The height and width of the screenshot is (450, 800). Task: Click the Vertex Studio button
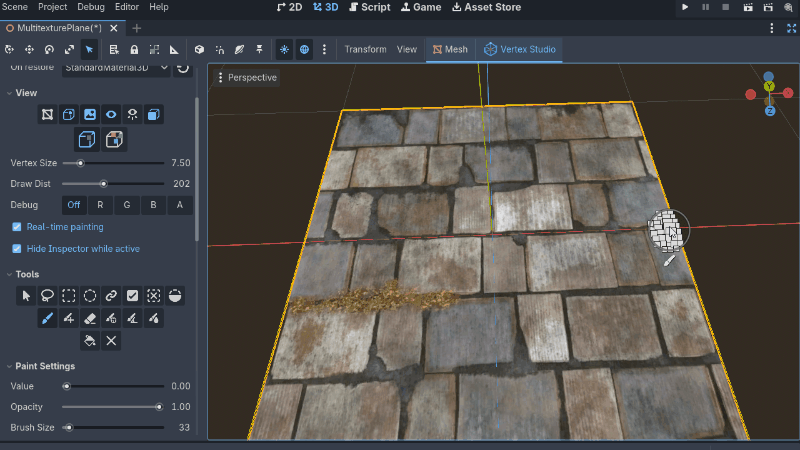[x=519, y=49]
